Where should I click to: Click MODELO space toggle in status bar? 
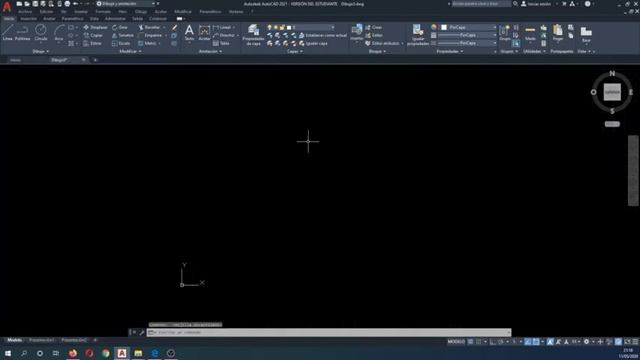[x=456, y=342]
